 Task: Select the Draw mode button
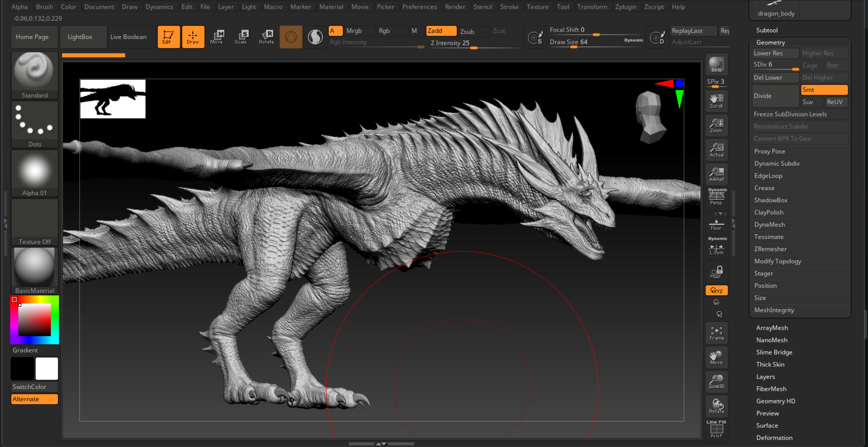(x=193, y=37)
